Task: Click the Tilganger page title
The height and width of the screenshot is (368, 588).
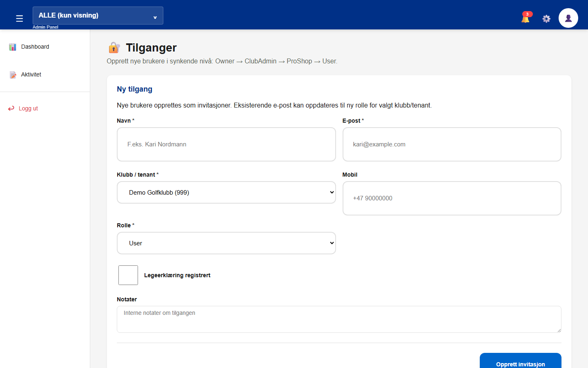Action: coord(151,48)
